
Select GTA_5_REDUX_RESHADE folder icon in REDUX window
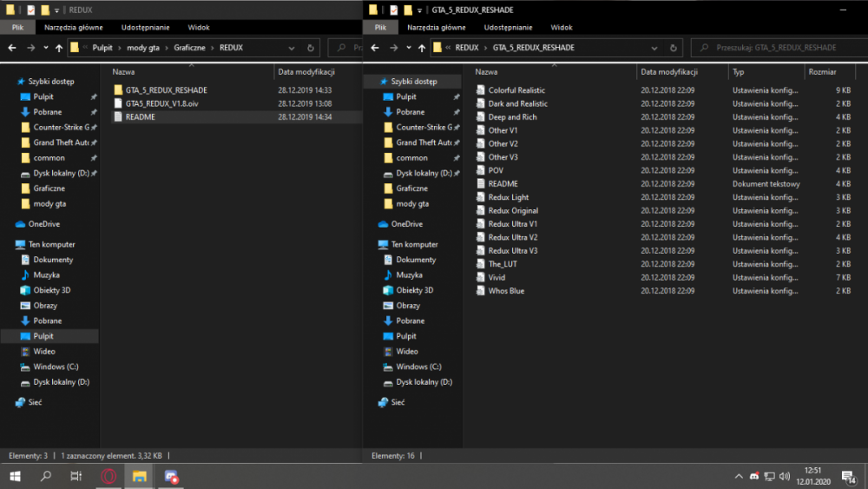118,89
